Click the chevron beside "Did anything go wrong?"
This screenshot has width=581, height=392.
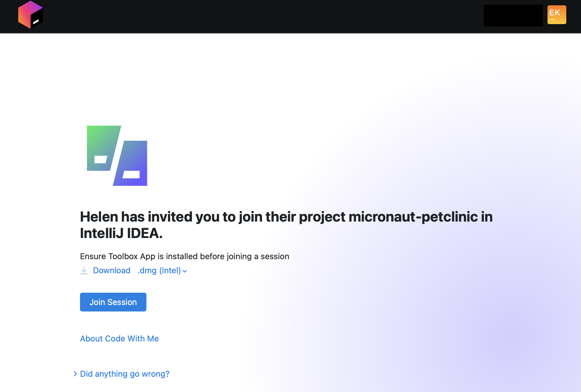tap(75, 374)
